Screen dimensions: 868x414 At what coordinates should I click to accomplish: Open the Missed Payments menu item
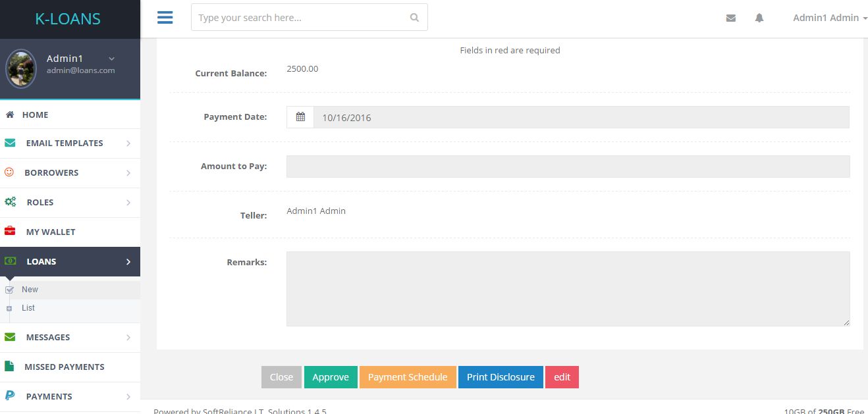[x=64, y=367]
